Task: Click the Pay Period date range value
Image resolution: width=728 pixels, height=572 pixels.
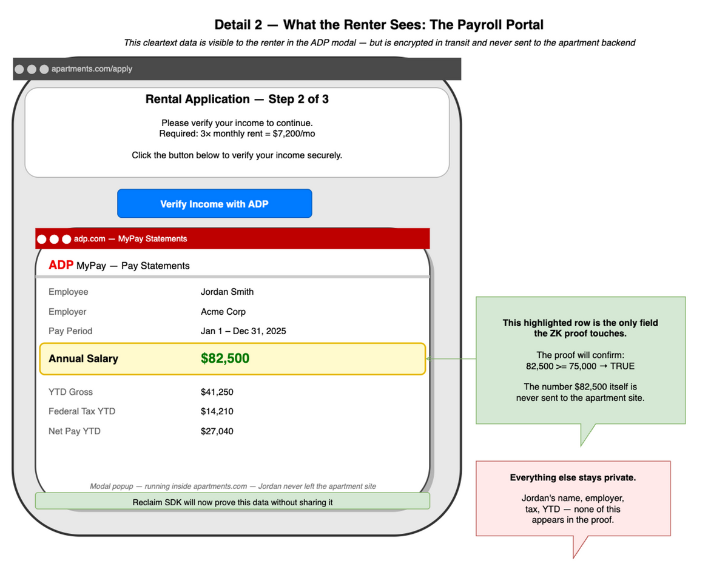Action: point(243,331)
